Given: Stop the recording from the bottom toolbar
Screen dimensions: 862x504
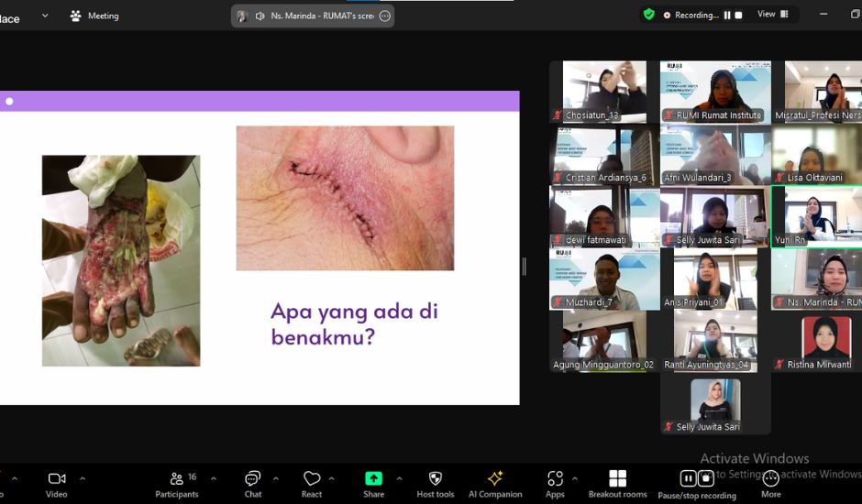Looking at the screenshot, I should 706,478.
